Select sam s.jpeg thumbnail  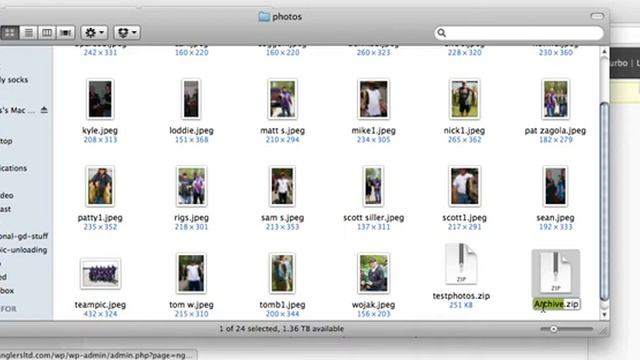coord(282,186)
